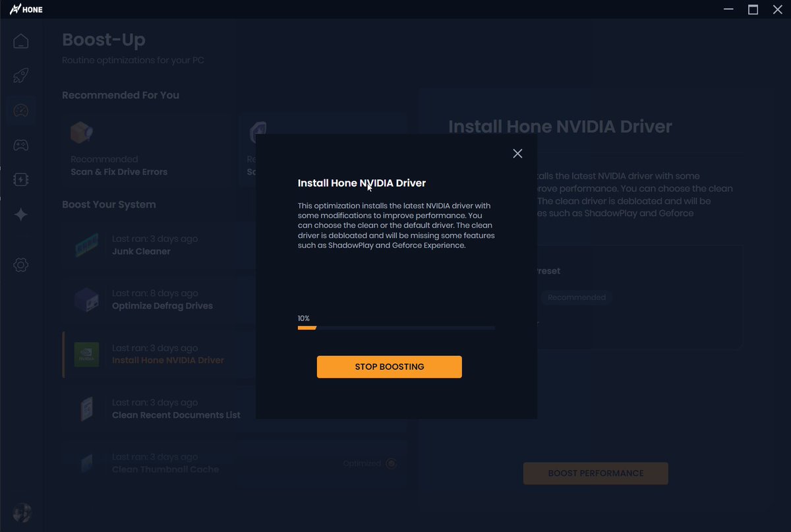
Task: Select Install Hone NVIDIA Driver list item
Action: pyautogui.click(x=235, y=354)
